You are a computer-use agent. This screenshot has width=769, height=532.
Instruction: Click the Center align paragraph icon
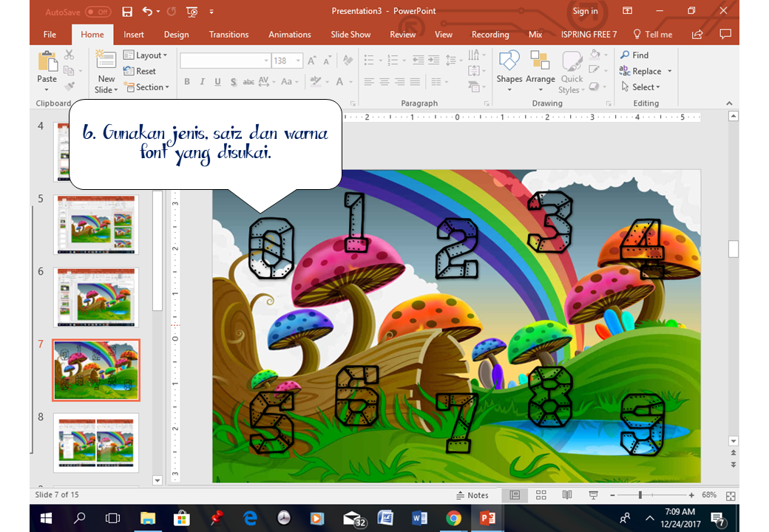click(384, 82)
